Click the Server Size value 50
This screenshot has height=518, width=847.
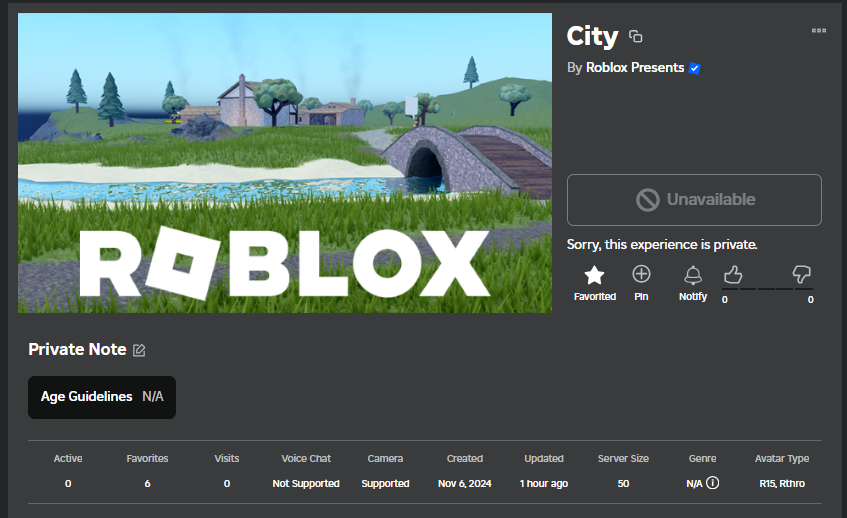(x=623, y=483)
